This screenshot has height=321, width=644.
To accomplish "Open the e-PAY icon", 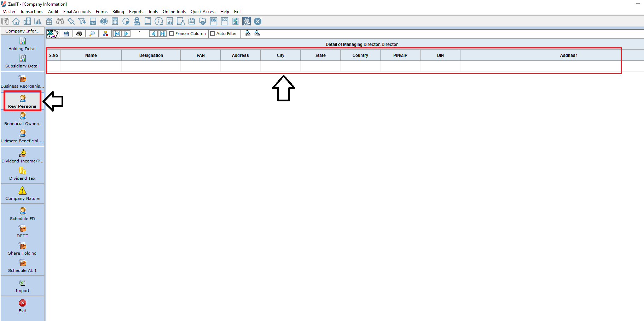I will [137, 22].
